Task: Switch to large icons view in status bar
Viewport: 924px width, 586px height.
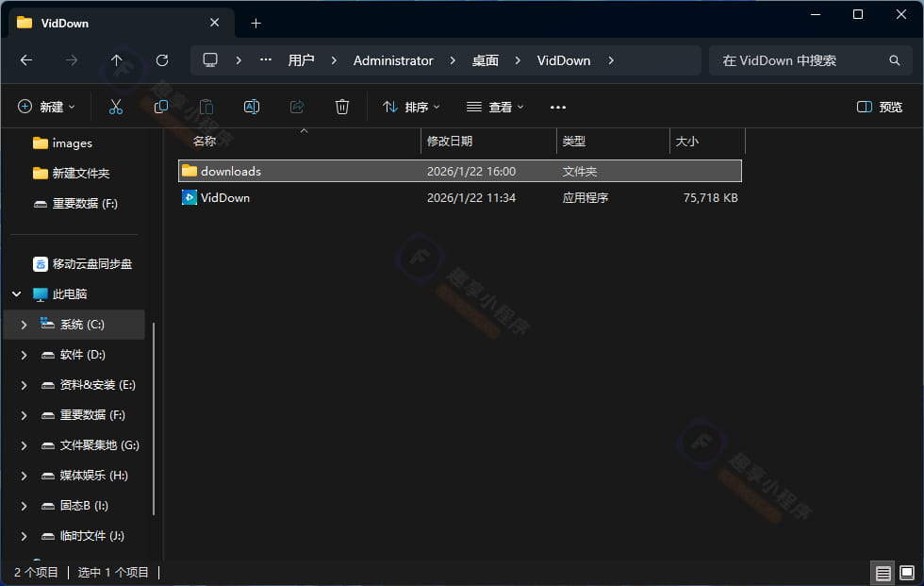Action: (x=907, y=573)
